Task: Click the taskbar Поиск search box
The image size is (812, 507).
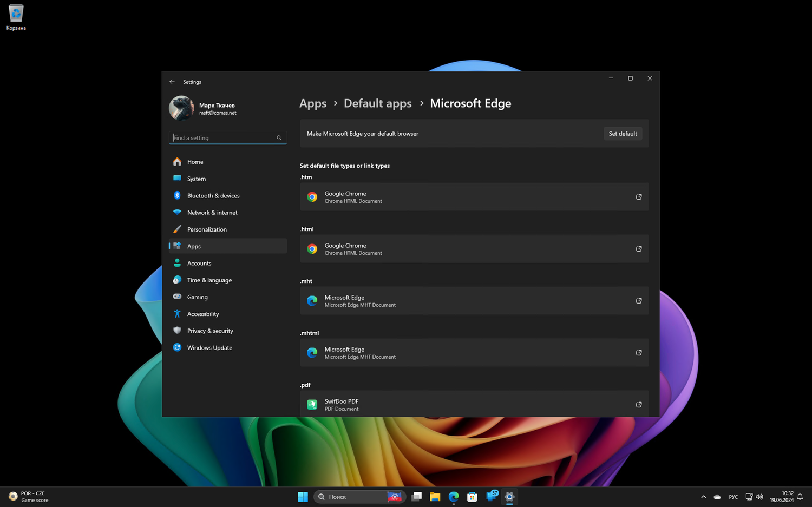Action: point(359,497)
